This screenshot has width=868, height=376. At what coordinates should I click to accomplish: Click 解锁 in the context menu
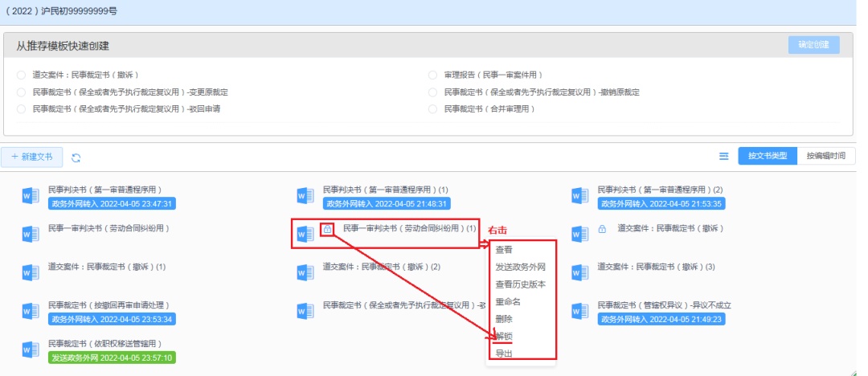pos(504,336)
